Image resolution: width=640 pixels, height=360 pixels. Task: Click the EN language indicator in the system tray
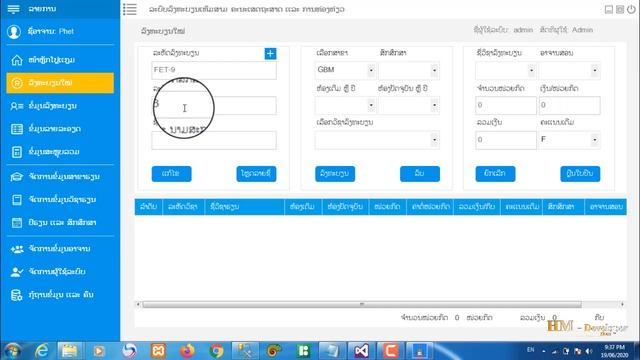click(530, 350)
